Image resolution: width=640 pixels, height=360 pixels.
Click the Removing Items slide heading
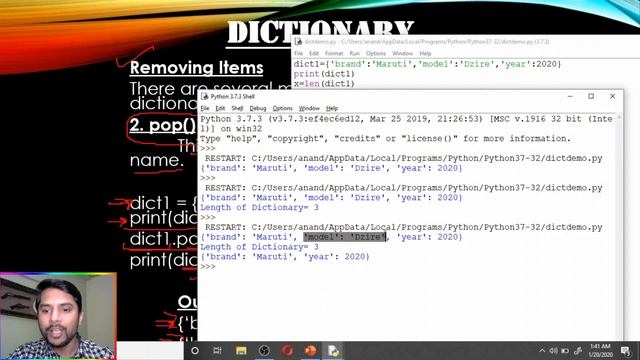click(196, 68)
